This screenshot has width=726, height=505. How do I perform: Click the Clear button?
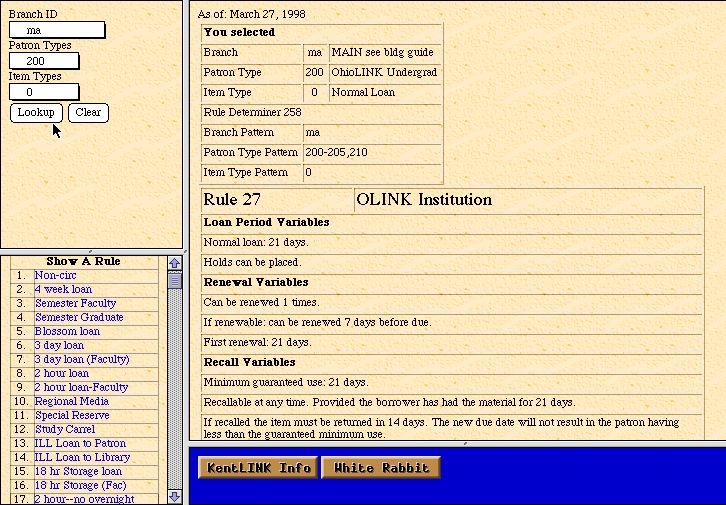88,112
